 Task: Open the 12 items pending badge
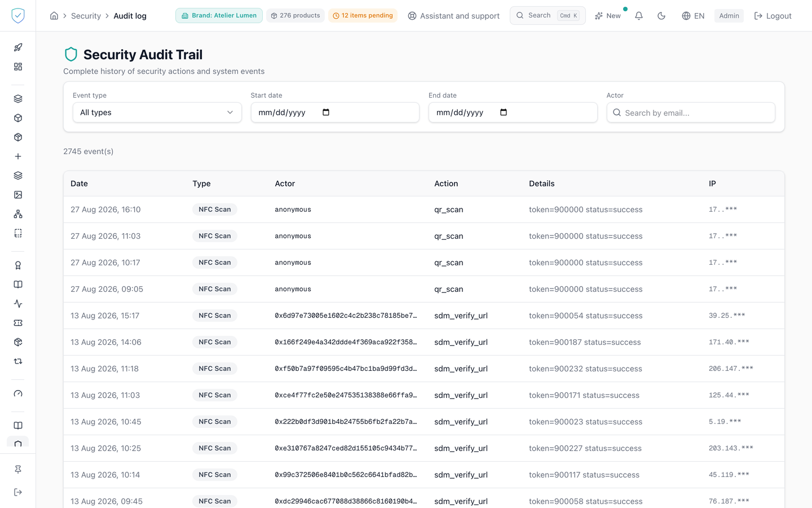tap(363, 16)
